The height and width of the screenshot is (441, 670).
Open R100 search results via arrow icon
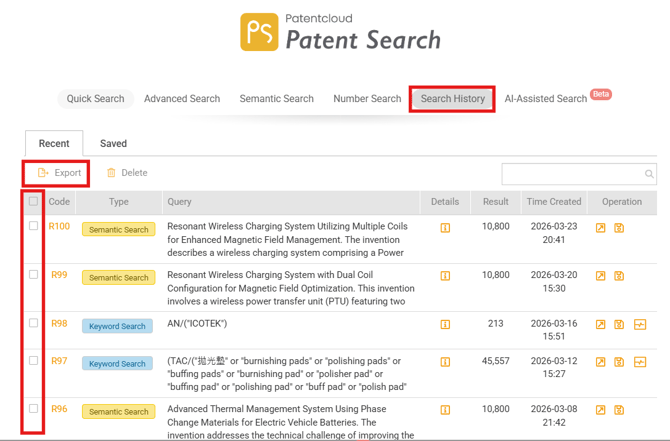601,228
